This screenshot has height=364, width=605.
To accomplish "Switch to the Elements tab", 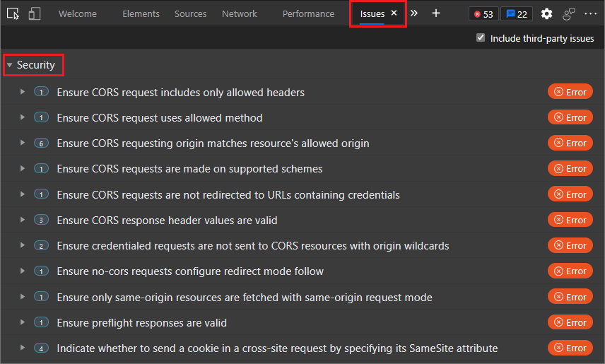I will point(141,13).
